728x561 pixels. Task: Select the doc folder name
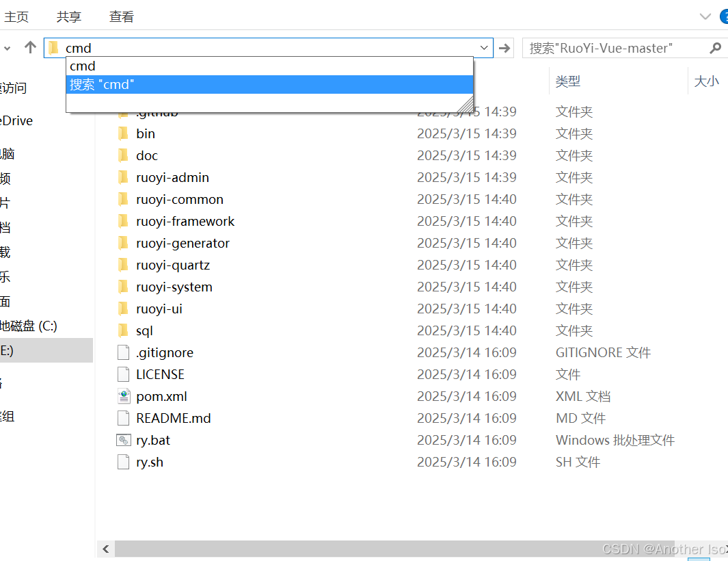pos(147,156)
